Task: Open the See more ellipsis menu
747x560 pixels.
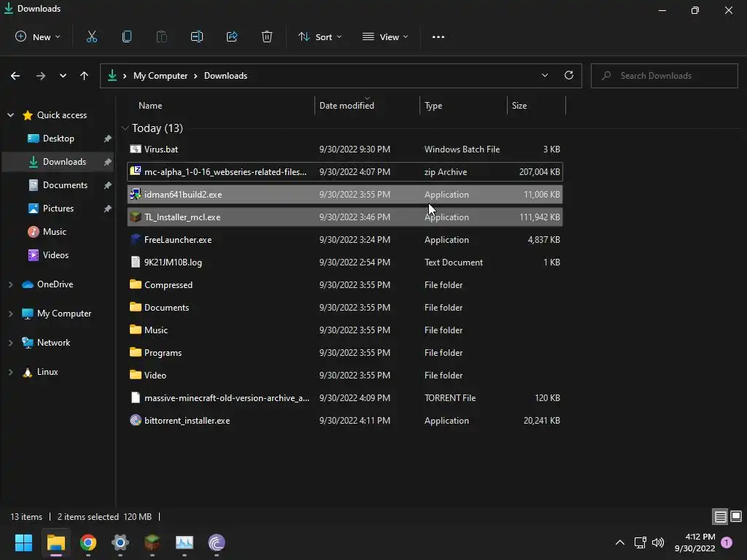Action: pyautogui.click(x=438, y=36)
